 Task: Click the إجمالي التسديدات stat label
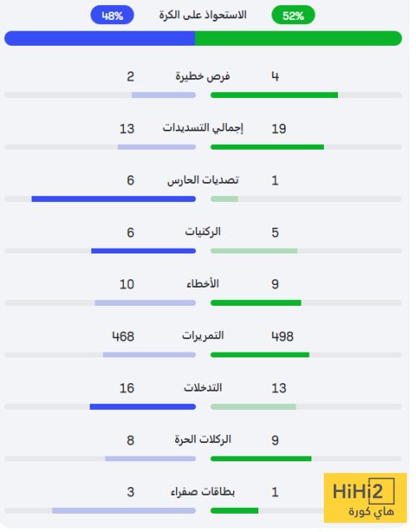click(203, 128)
